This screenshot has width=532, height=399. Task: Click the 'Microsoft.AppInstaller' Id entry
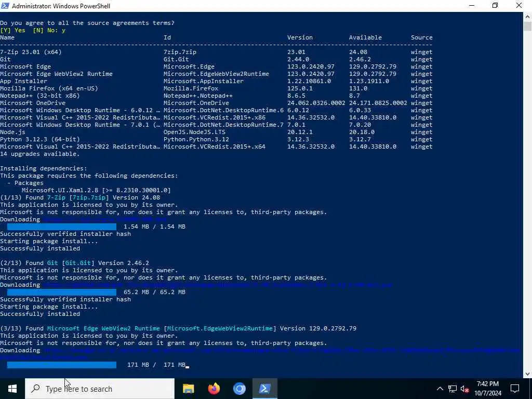(204, 81)
